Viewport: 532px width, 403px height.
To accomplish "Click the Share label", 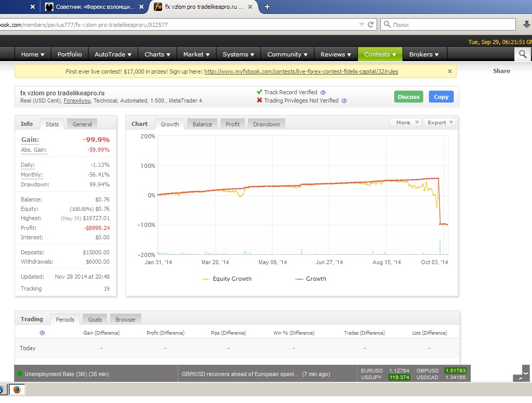I will click(501, 71).
